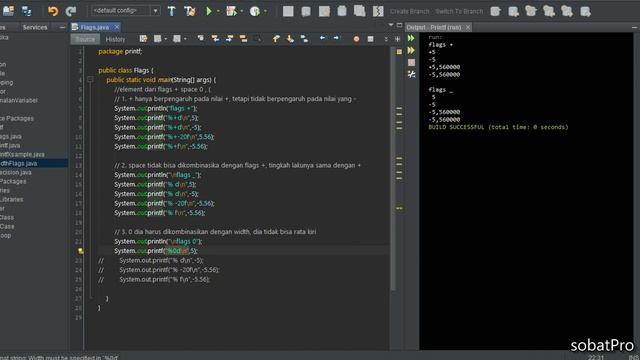
Task: Click yellow Re-run with options icon in Output
Action: pyautogui.click(x=411, y=51)
